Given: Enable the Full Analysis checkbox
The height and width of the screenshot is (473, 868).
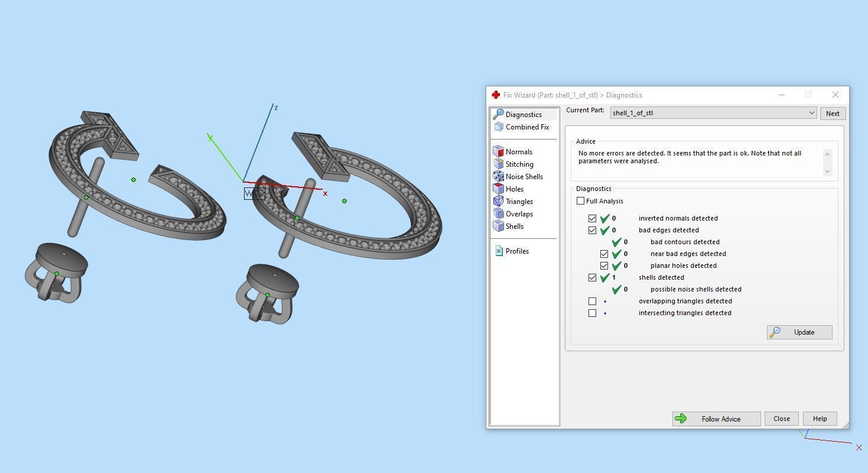Looking at the screenshot, I should click(x=581, y=201).
